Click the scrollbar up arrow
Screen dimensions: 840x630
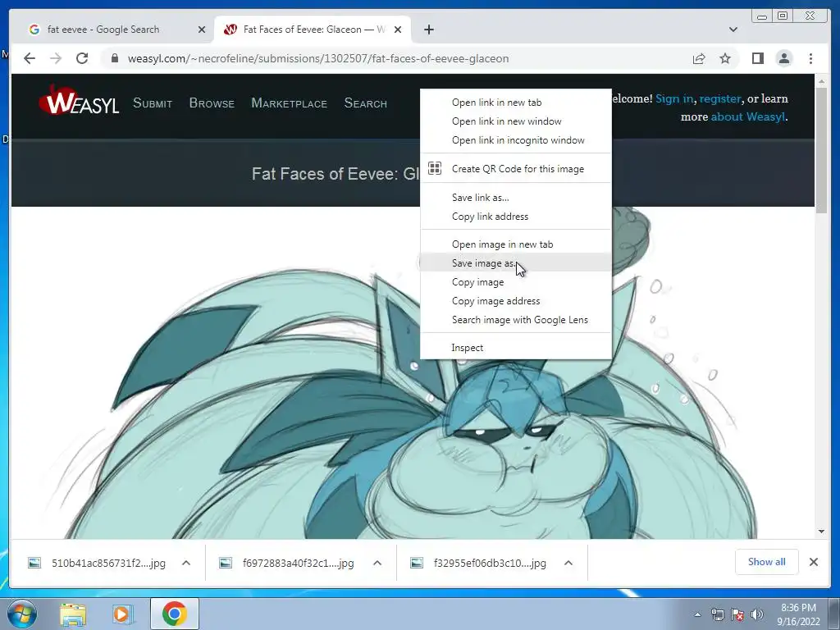pos(822,81)
